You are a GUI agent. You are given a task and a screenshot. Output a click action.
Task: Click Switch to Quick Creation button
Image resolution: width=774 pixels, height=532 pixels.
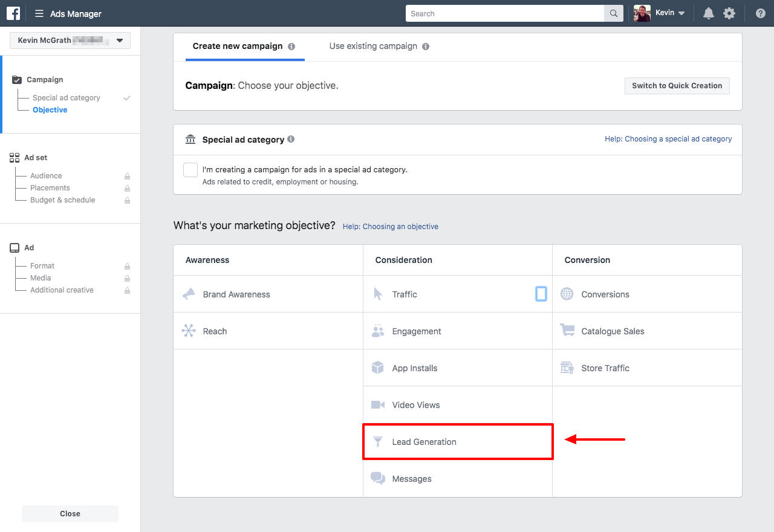677,85
